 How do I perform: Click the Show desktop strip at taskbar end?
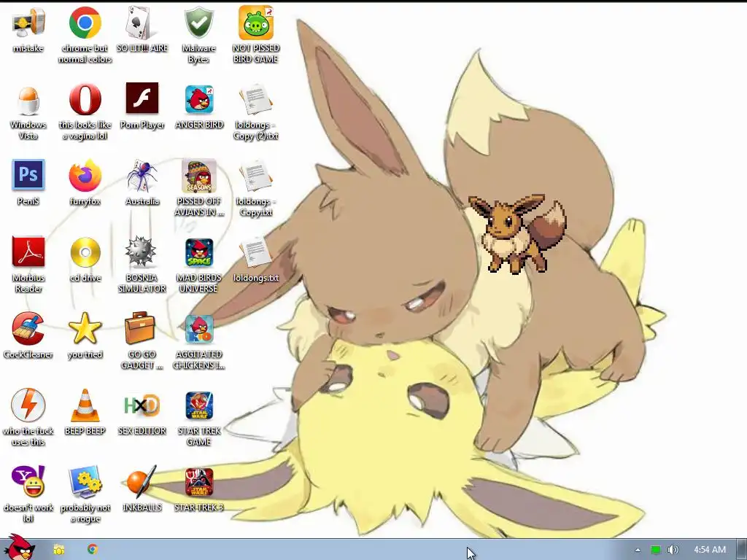(742, 550)
